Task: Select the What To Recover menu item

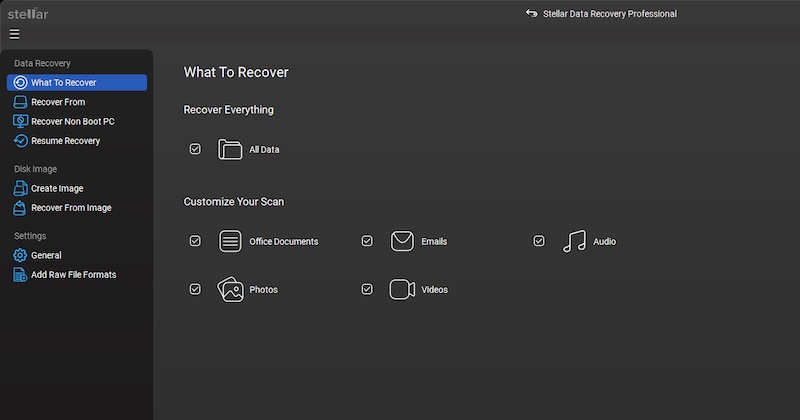Action: [77, 83]
